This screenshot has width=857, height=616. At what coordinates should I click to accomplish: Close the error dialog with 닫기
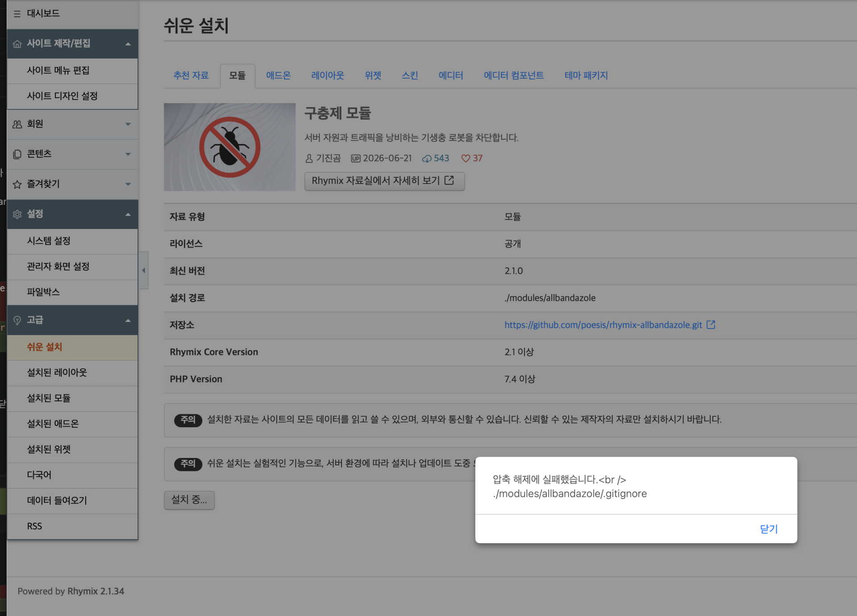coord(769,529)
